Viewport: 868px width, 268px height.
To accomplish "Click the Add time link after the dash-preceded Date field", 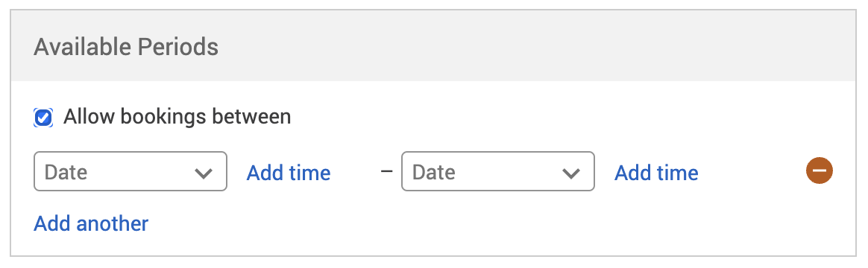I will 656,173.
